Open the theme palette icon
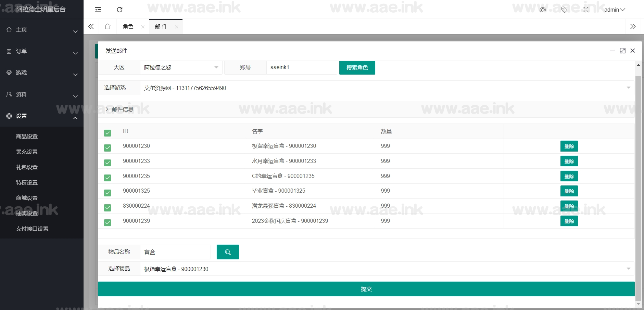644x310 pixels. [x=543, y=10]
